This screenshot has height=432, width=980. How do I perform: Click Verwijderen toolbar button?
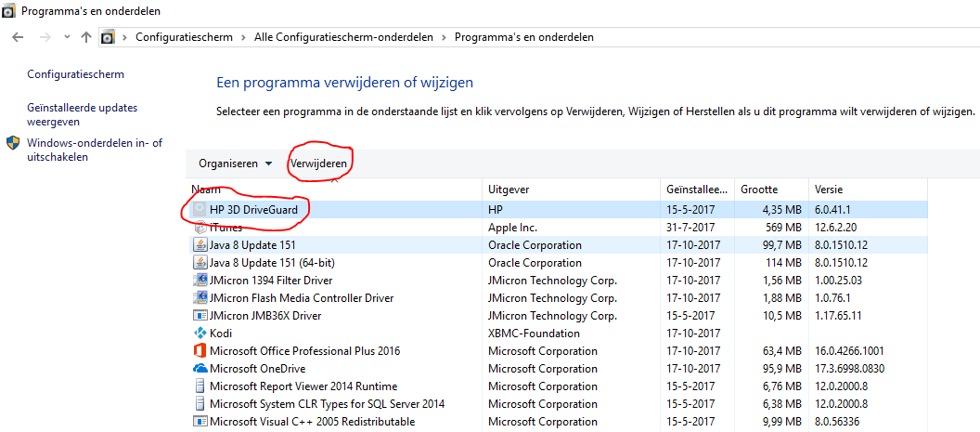click(x=318, y=164)
